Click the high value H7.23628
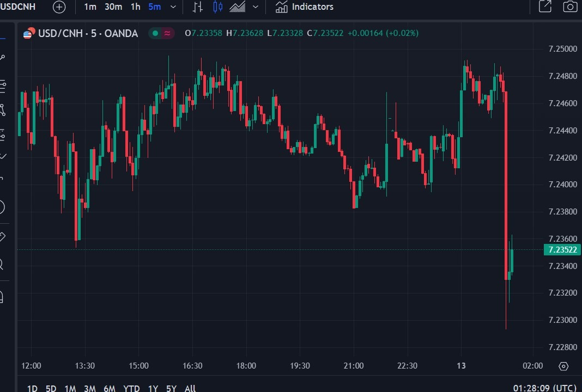Viewport: 582px width, 392px height. [x=245, y=33]
